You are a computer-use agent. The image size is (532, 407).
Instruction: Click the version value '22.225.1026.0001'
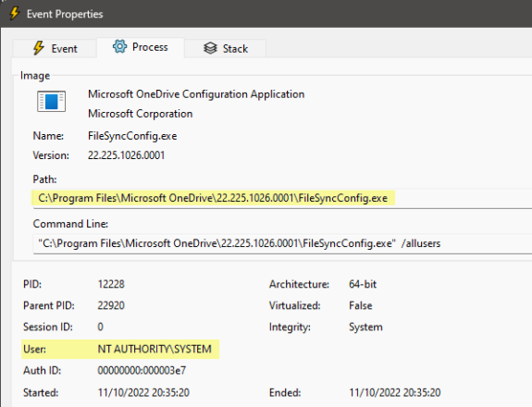click(x=126, y=155)
